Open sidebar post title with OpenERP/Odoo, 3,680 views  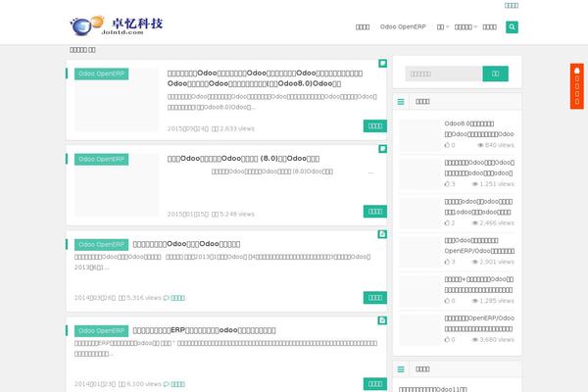point(479,323)
